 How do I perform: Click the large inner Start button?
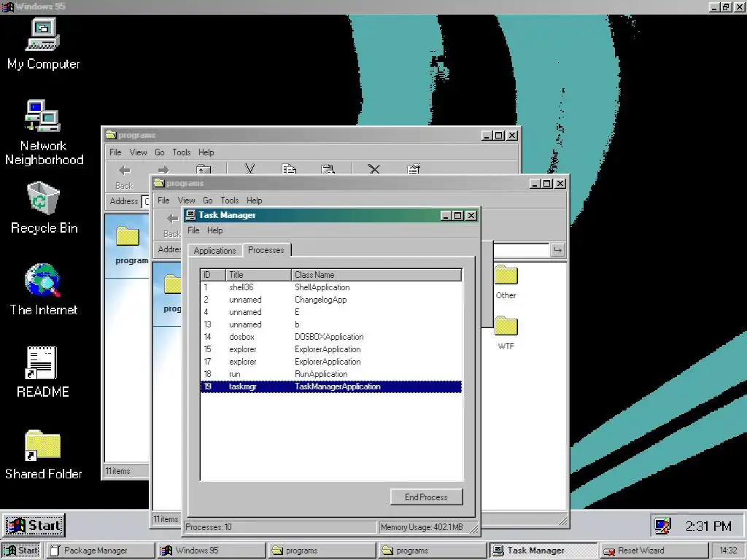click(x=34, y=525)
